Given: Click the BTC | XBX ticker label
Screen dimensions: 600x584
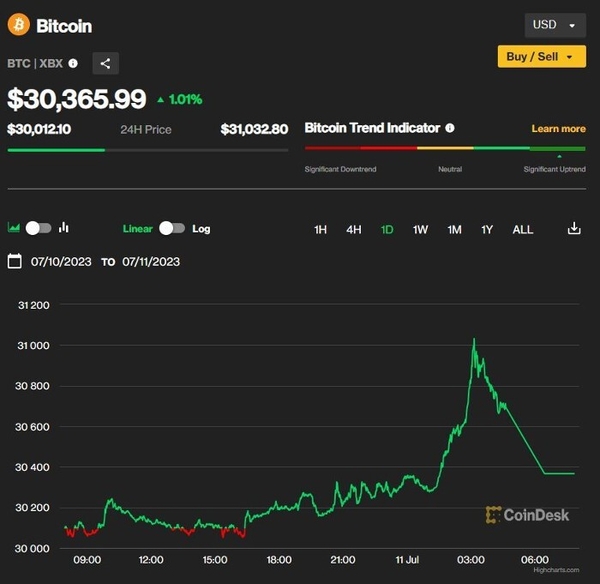Looking at the screenshot, I should coord(35,63).
